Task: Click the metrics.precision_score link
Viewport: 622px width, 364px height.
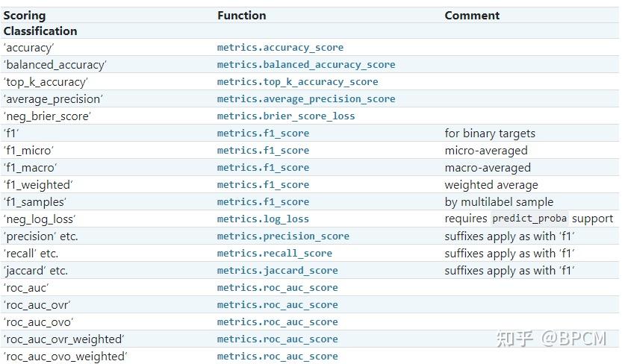Action: [x=283, y=236]
